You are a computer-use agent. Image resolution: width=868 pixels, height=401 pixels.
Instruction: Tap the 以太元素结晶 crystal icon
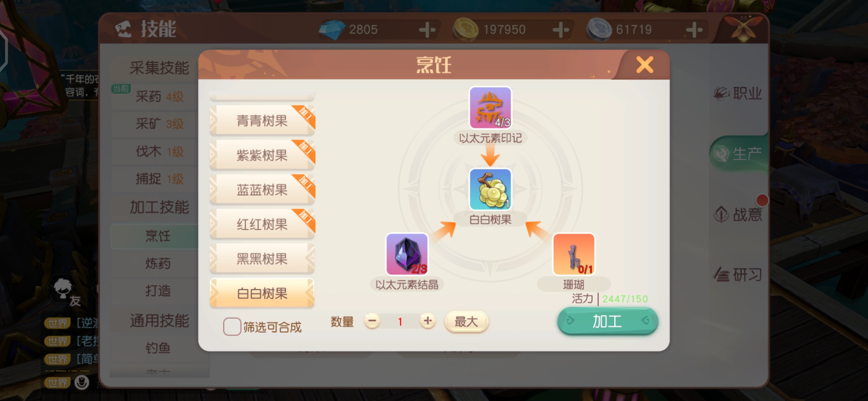tap(407, 254)
